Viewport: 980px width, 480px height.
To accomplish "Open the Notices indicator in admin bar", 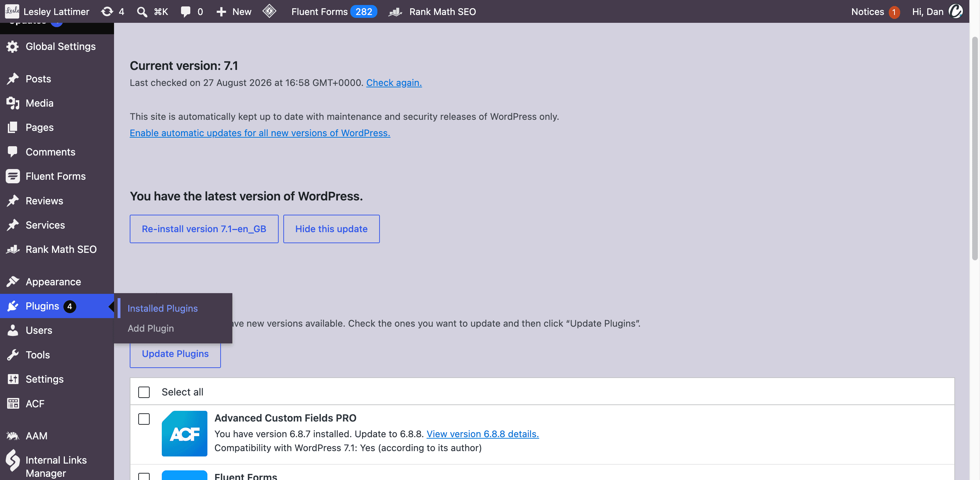I will pyautogui.click(x=875, y=12).
